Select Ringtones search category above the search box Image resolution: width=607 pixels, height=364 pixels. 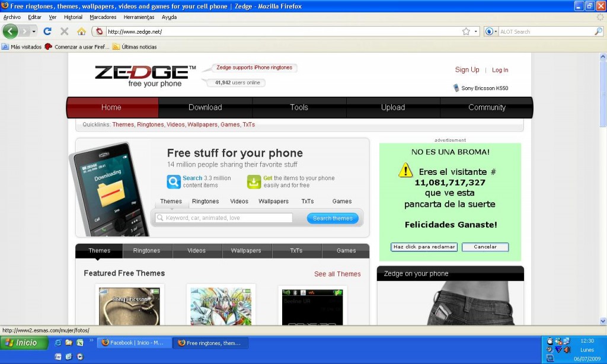click(x=205, y=202)
